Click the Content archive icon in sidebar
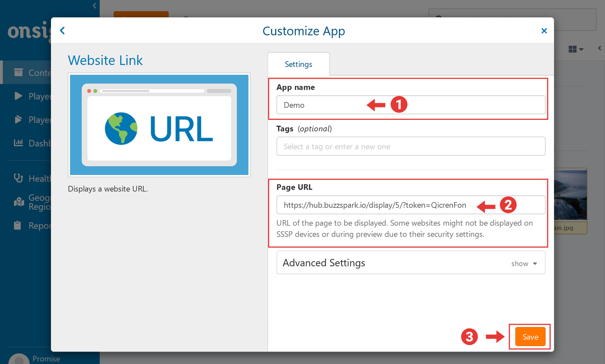 tap(18, 72)
